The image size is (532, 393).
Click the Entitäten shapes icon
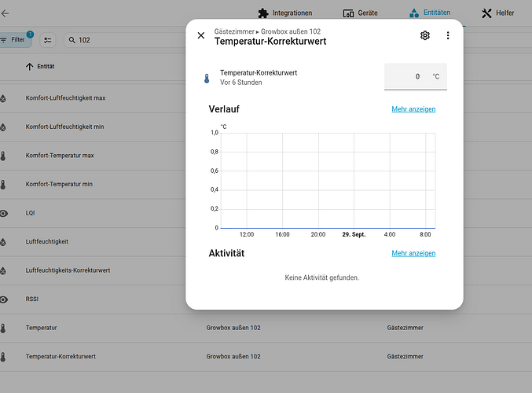pyautogui.click(x=414, y=13)
